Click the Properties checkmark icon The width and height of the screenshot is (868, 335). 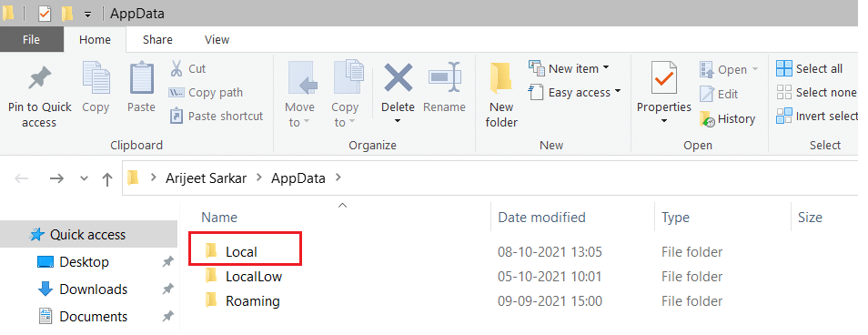click(663, 78)
